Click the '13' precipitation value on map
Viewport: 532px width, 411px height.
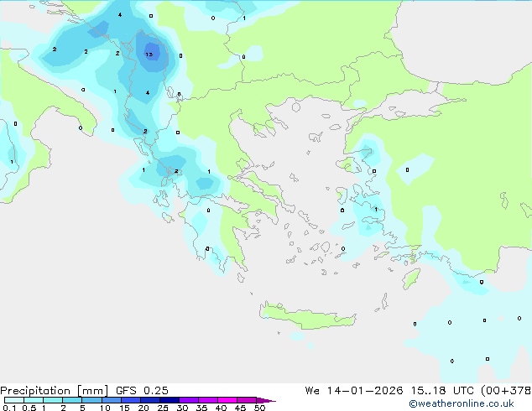[149, 55]
